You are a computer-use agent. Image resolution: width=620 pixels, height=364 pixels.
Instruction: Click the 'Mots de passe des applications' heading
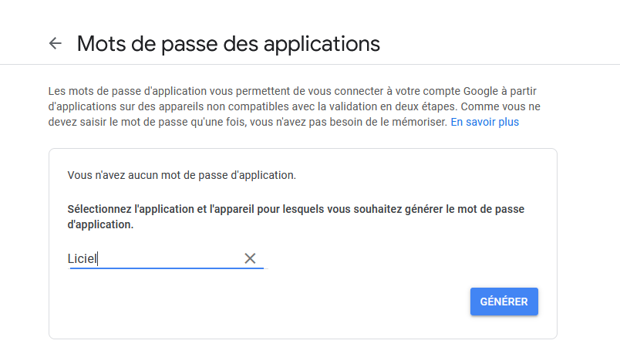pos(228,43)
